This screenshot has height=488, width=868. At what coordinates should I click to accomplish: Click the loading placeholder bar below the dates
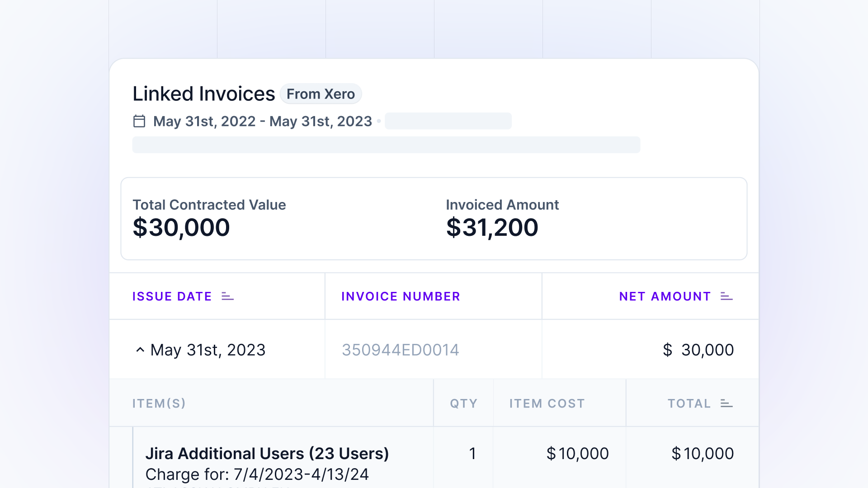pos(386,145)
